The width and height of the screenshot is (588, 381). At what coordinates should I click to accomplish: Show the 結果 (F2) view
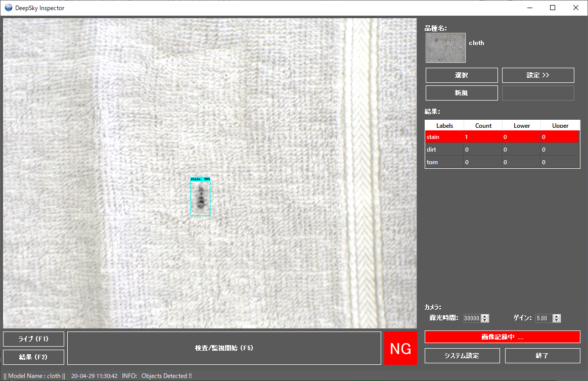pos(34,357)
